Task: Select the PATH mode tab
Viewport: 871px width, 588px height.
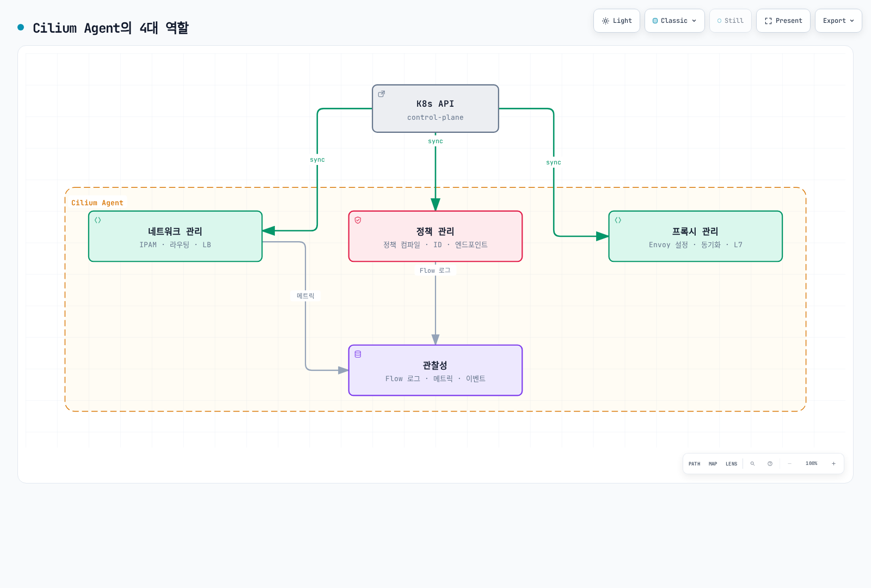Action: pyautogui.click(x=694, y=464)
